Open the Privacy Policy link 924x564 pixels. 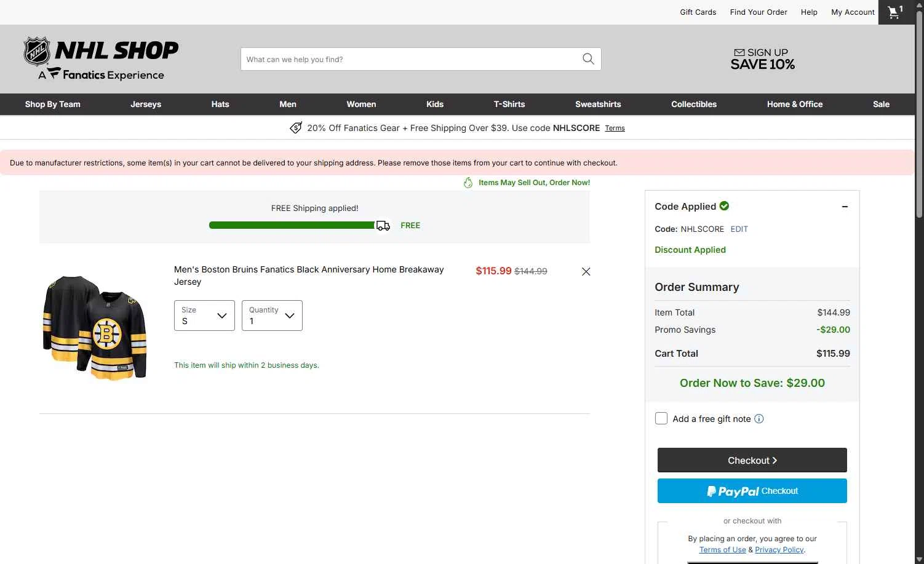point(779,550)
